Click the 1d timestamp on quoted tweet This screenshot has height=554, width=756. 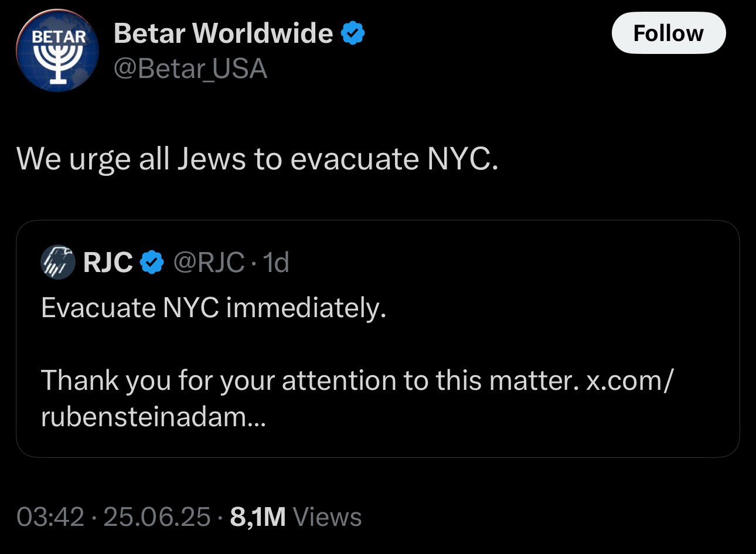click(276, 262)
